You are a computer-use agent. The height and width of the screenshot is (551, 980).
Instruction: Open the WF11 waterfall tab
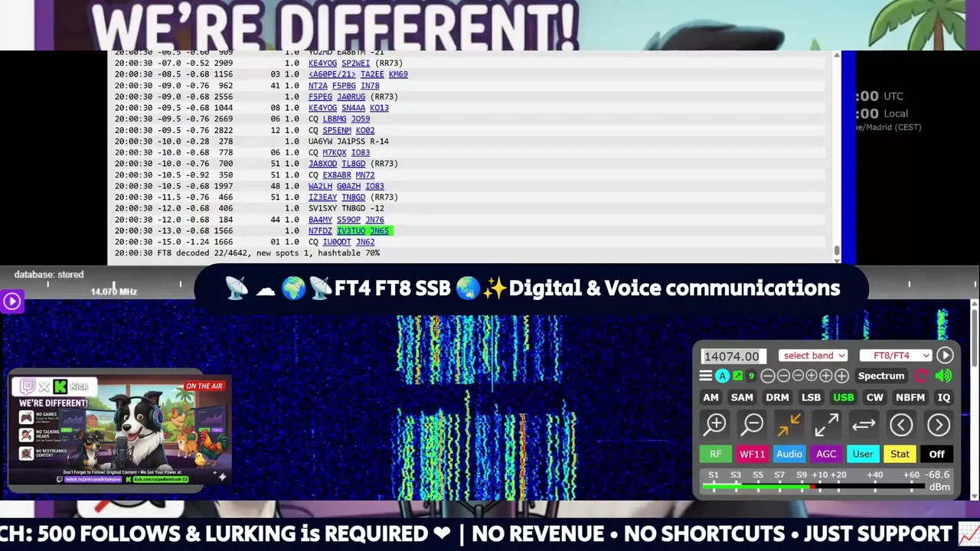[x=752, y=454]
